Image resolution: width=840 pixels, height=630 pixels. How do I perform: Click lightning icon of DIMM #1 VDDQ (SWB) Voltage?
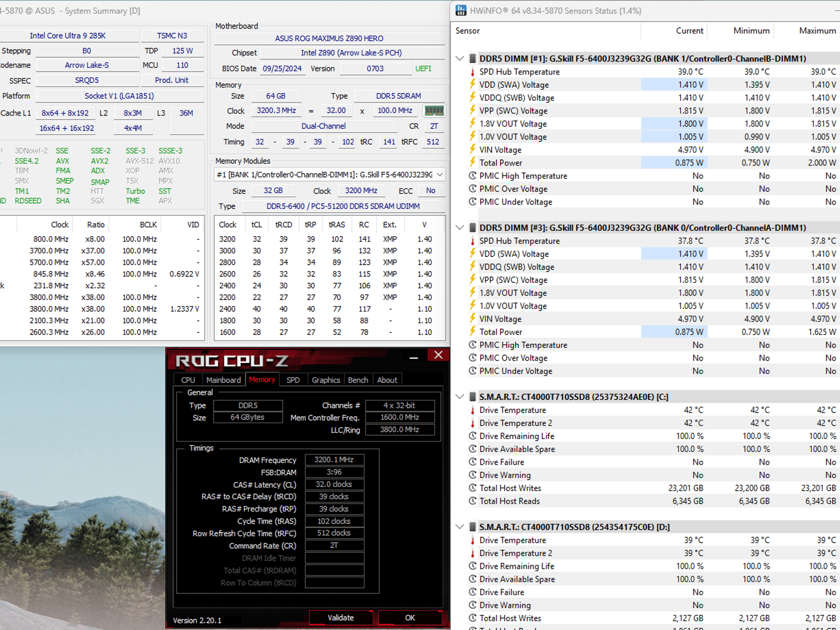click(x=472, y=98)
